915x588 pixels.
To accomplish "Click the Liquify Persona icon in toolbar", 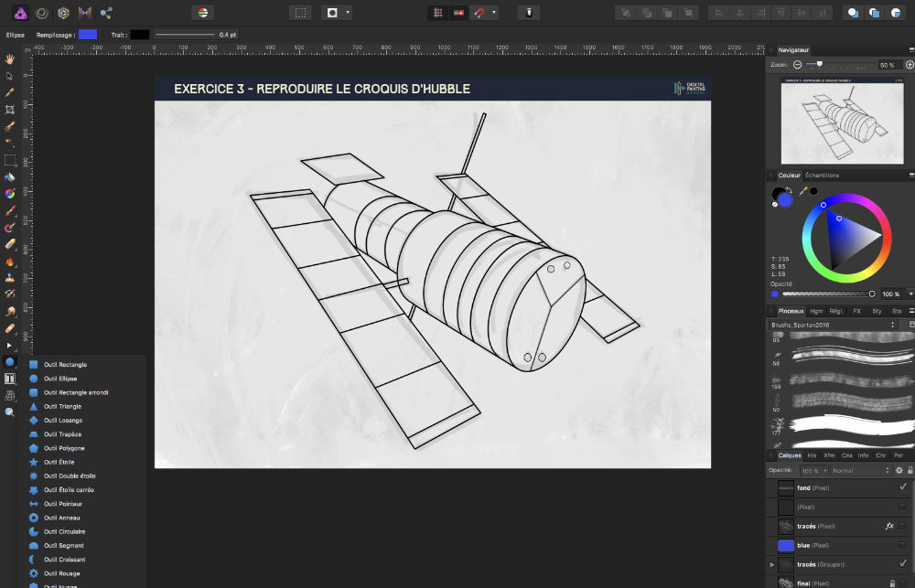I will (42, 13).
